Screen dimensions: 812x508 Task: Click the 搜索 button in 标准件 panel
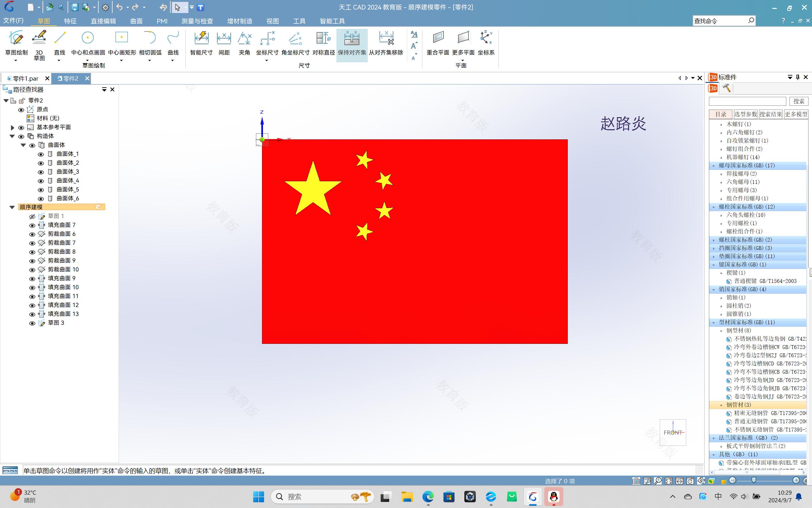coord(799,101)
